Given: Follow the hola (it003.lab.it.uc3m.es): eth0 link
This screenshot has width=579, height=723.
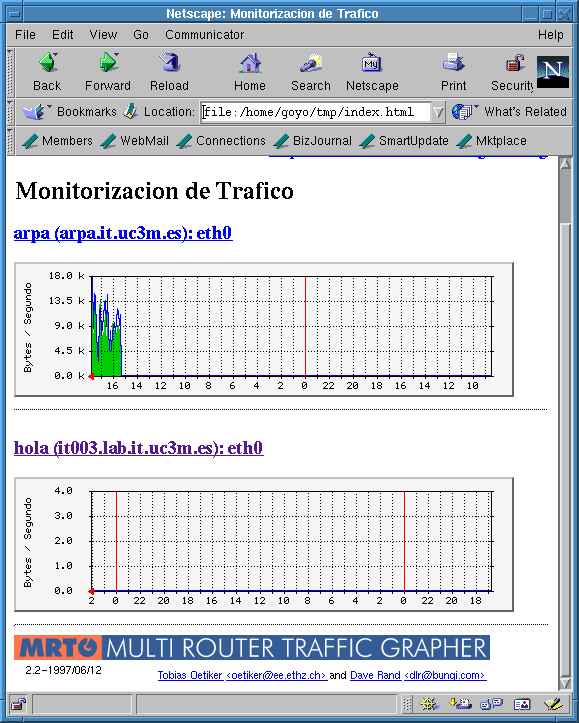Looking at the screenshot, I should coord(138,448).
